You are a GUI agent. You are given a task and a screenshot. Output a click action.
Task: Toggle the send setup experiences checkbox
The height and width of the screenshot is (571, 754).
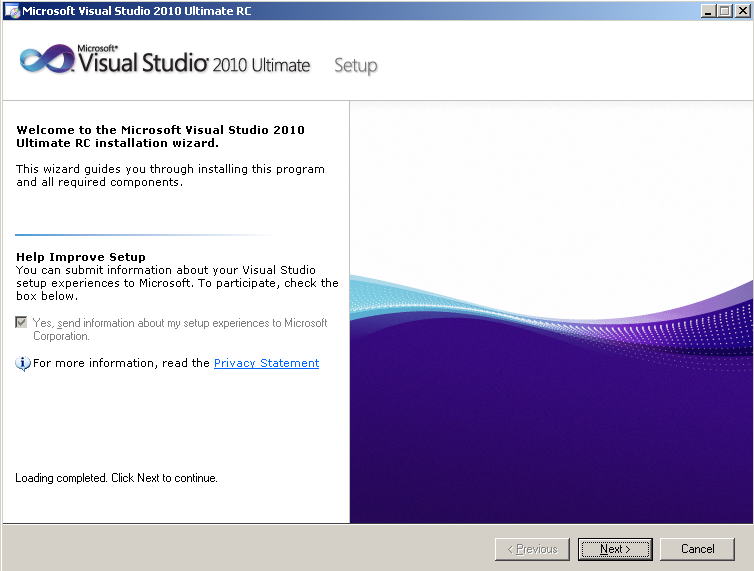21,322
